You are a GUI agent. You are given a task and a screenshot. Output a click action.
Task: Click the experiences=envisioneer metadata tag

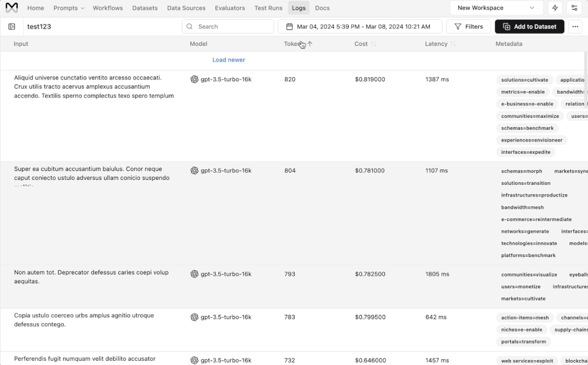pyautogui.click(x=532, y=140)
